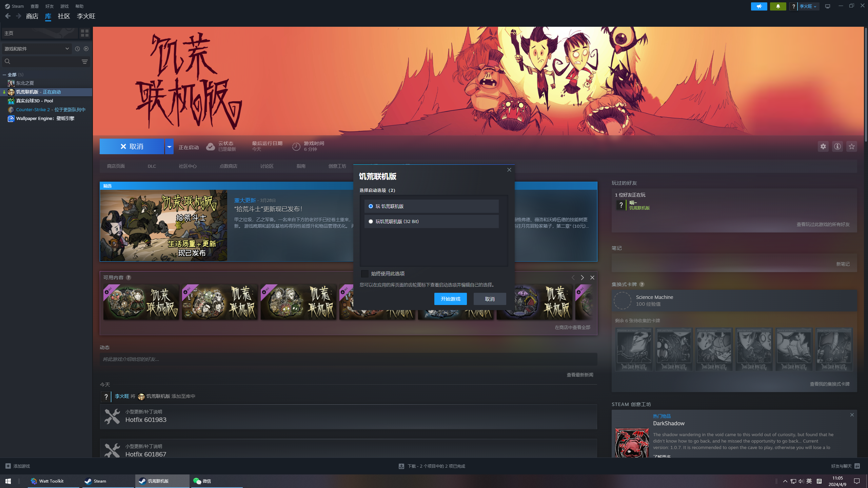Open the Windows Start menu
Screen dimensions: 868x488
tap(8, 481)
